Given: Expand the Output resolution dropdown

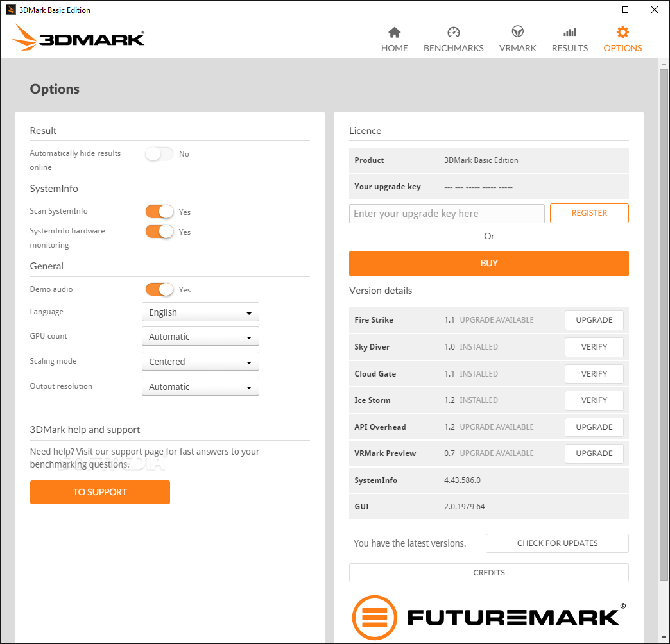Looking at the screenshot, I should pos(200,387).
